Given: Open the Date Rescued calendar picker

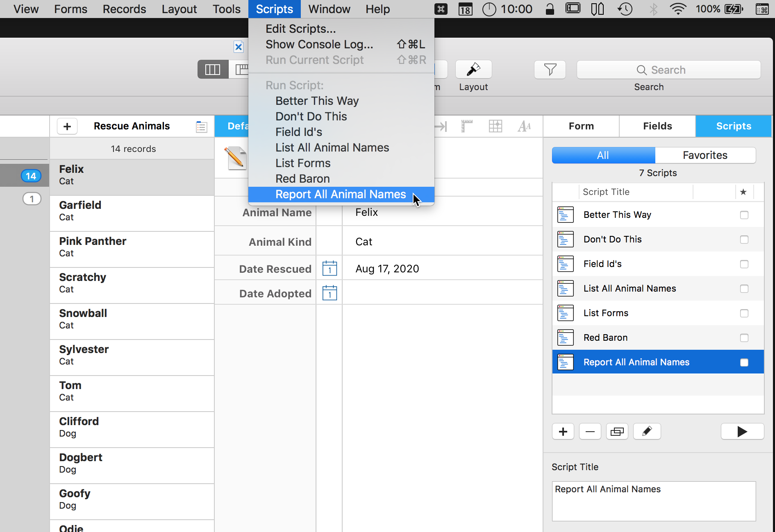Looking at the screenshot, I should [x=330, y=269].
